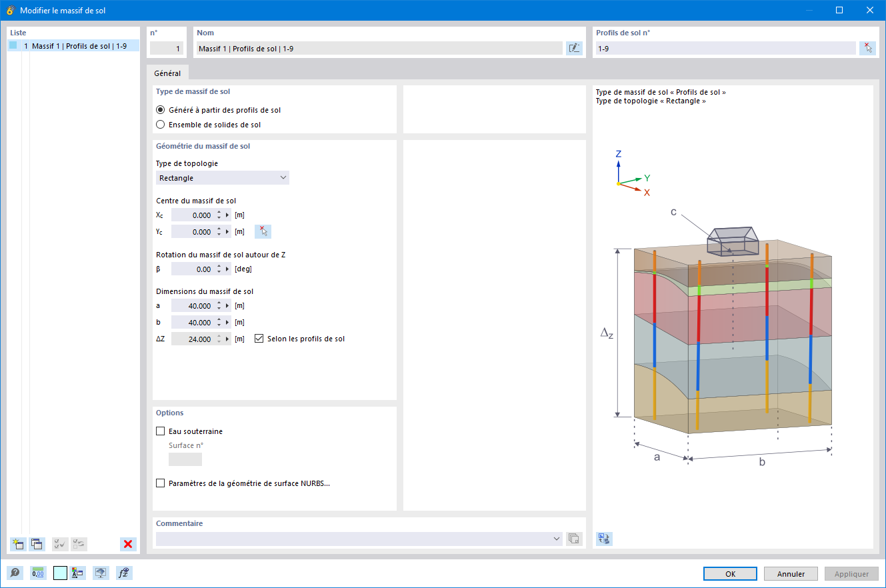Viewport: 886px width, 588px height.
Task: Open the units and decimals 0.00 icon
Action: click(x=38, y=573)
